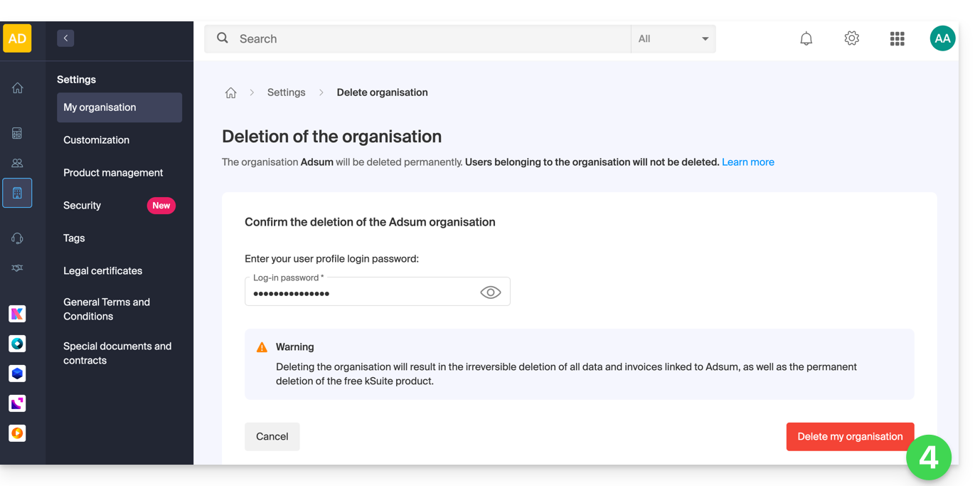Open the users icon in sidebar
This screenshot has height=486, width=980.
point(17,163)
